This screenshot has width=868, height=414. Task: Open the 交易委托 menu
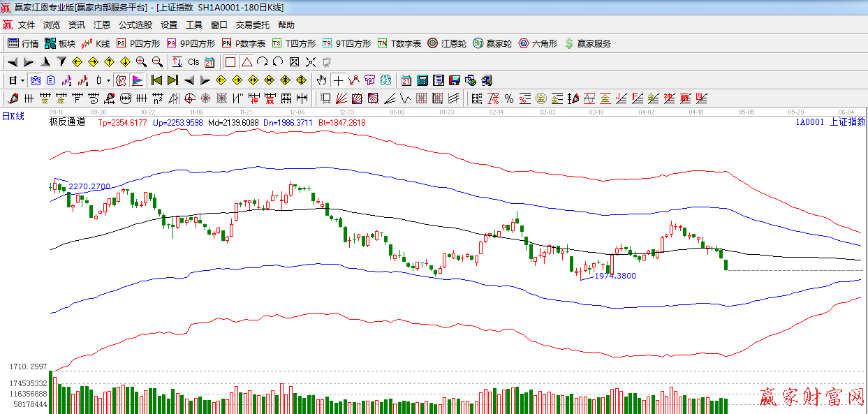point(252,24)
